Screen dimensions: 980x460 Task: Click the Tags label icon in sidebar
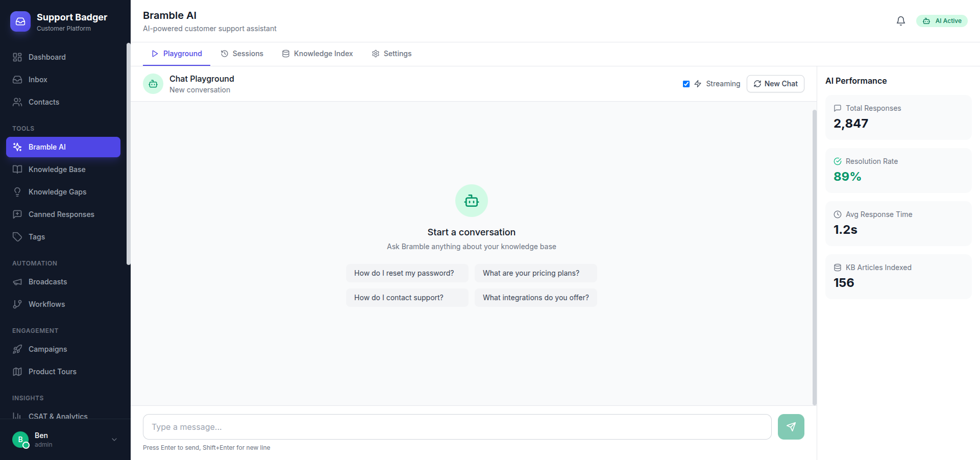coord(17,237)
